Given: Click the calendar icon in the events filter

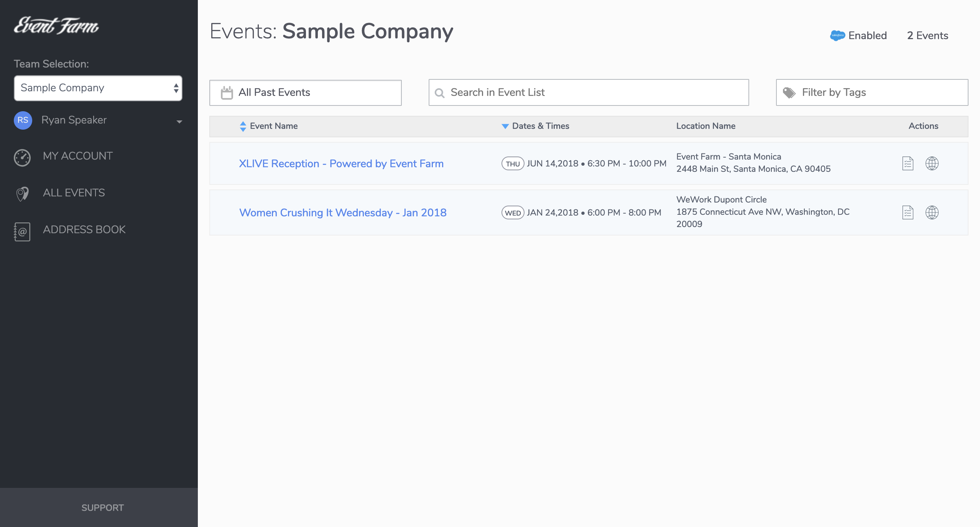Looking at the screenshot, I should [x=227, y=93].
